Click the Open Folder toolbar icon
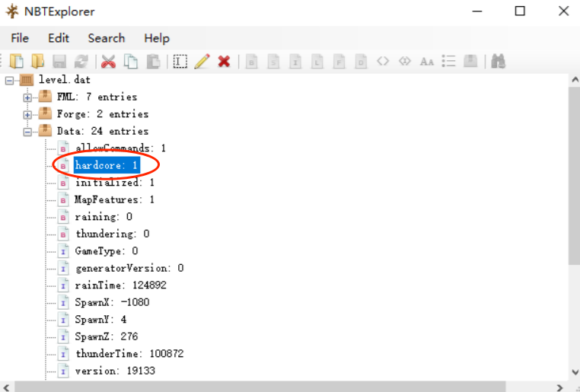This screenshot has width=580, height=392. pos(37,62)
